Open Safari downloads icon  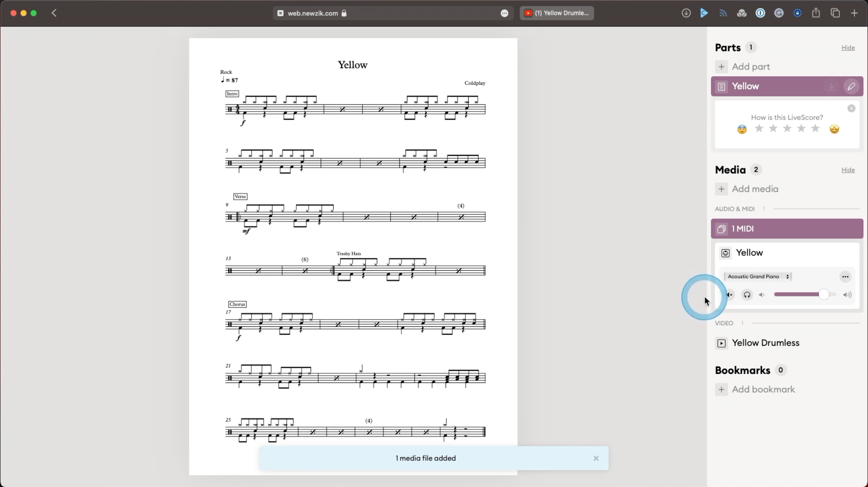tap(686, 13)
